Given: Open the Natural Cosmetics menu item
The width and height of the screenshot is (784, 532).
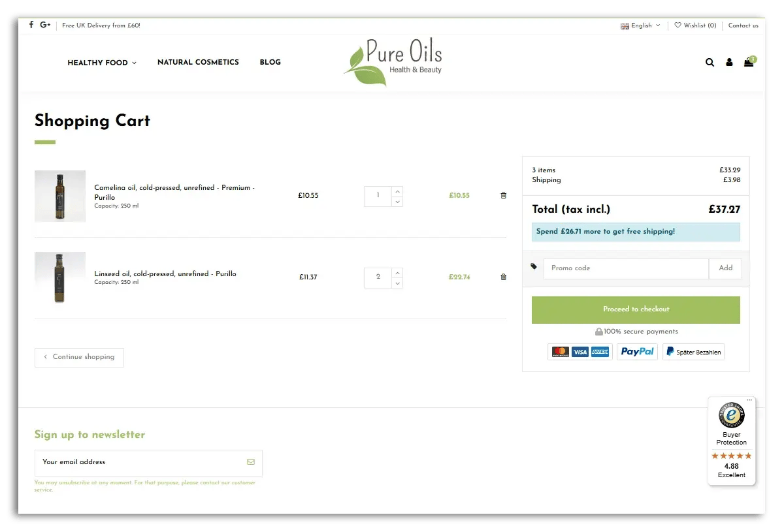Looking at the screenshot, I should click(198, 63).
